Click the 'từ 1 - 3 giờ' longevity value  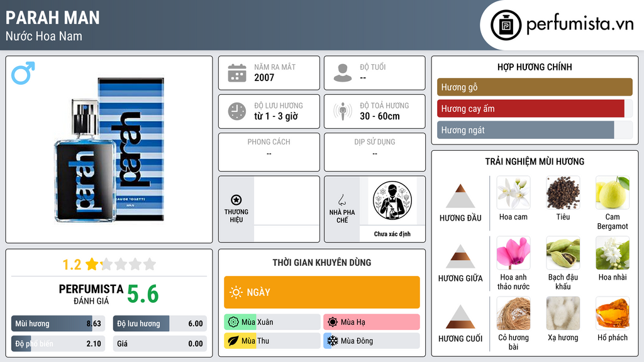pyautogui.click(x=276, y=116)
